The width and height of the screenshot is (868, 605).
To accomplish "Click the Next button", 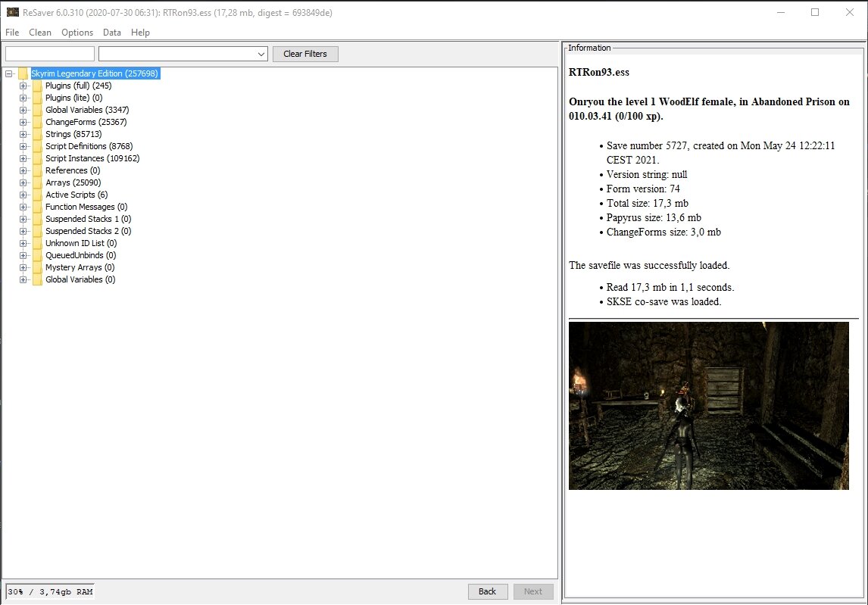I will tap(533, 591).
